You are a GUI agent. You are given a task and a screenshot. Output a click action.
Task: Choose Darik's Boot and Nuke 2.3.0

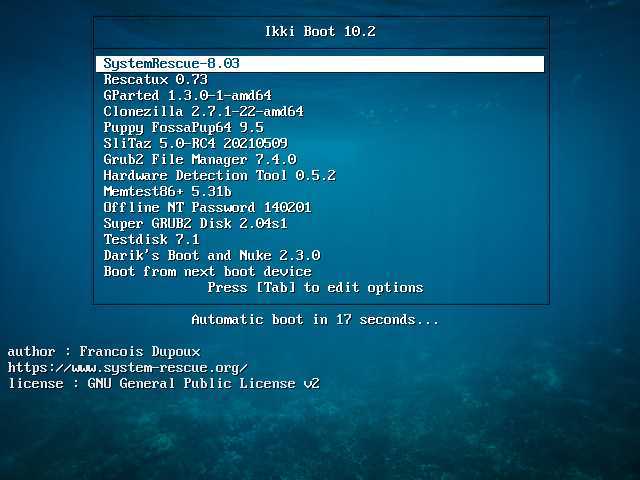[212, 256]
